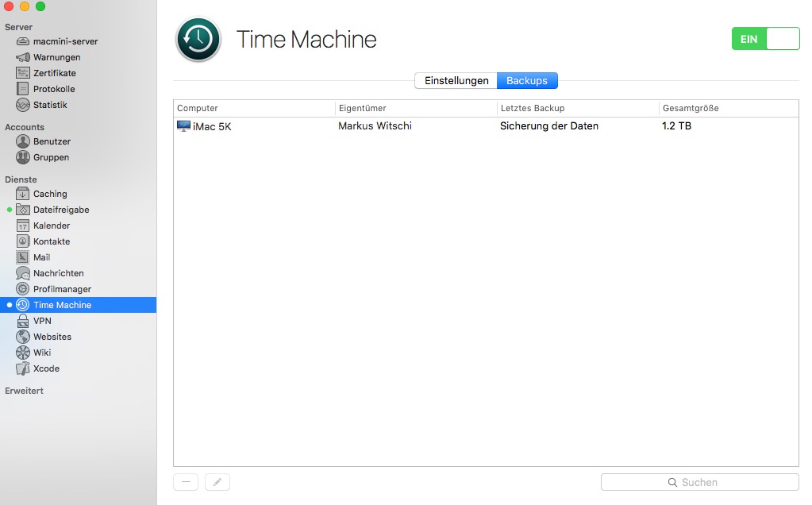Open Kontakte label in sidebar

[52, 241]
